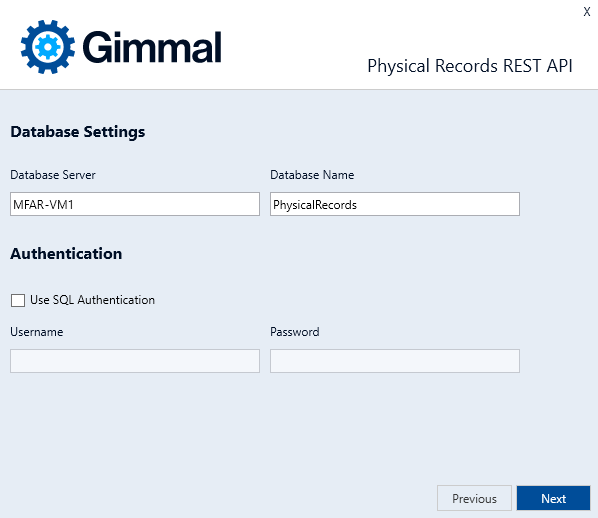Focus the Database Name field showing PhysicalRecords
Image resolution: width=598 pixels, height=518 pixels.
point(395,204)
